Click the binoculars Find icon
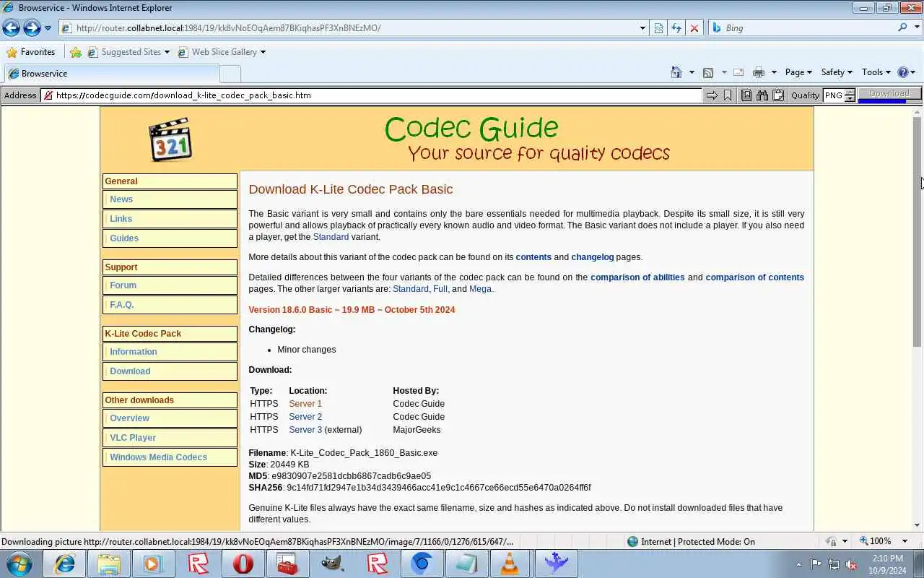Screen dimensions: 924x578 [762, 95]
